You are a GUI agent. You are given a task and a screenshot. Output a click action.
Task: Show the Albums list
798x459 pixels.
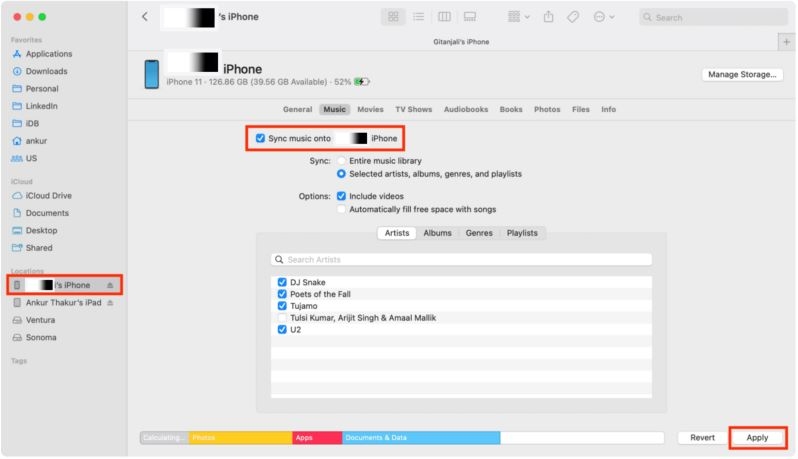[437, 233]
